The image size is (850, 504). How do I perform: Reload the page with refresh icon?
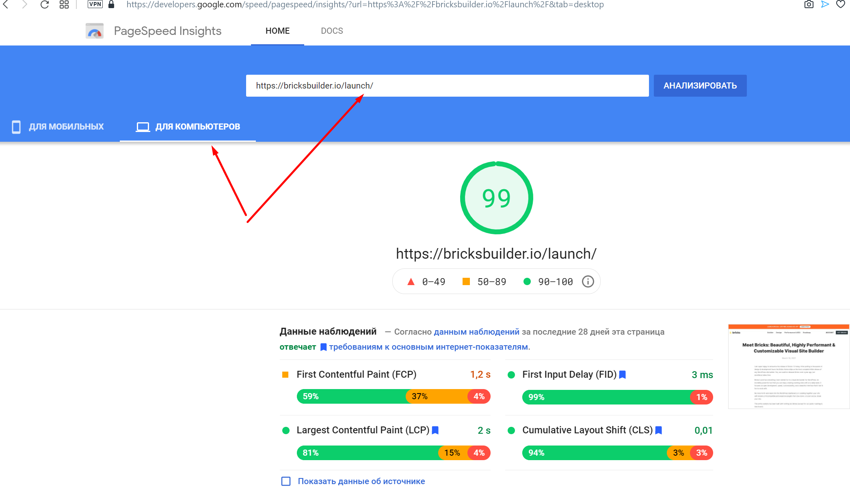click(45, 4)
